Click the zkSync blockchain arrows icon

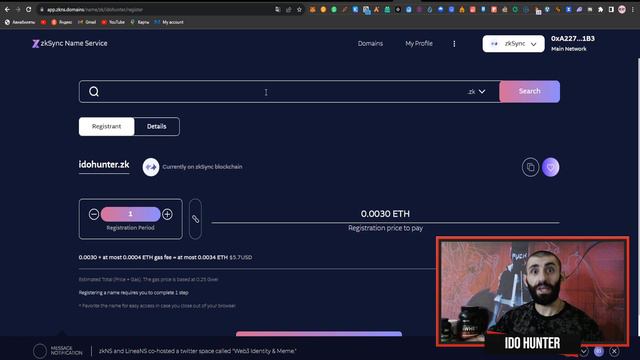tap(151, 167)
